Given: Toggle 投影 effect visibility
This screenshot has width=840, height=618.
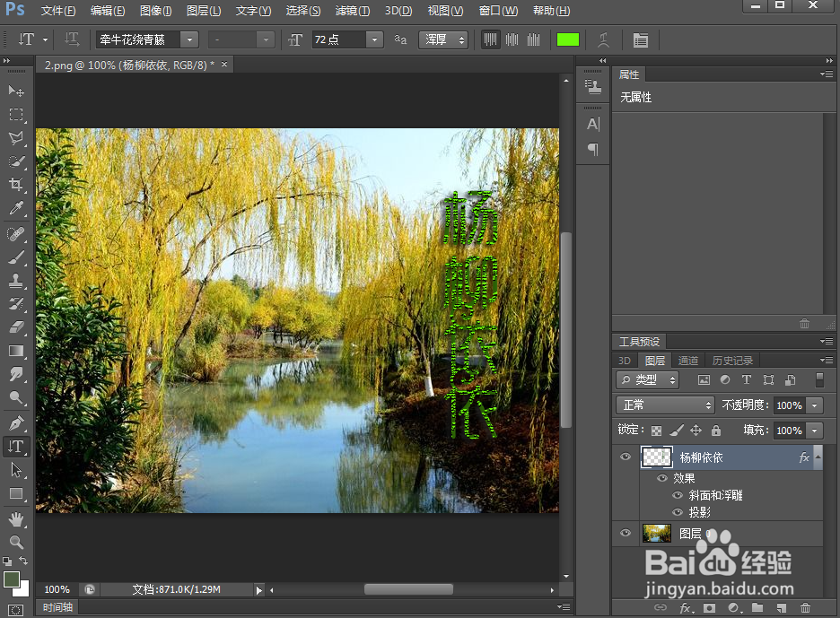Looking at the screenshot, I should point(678,512).
